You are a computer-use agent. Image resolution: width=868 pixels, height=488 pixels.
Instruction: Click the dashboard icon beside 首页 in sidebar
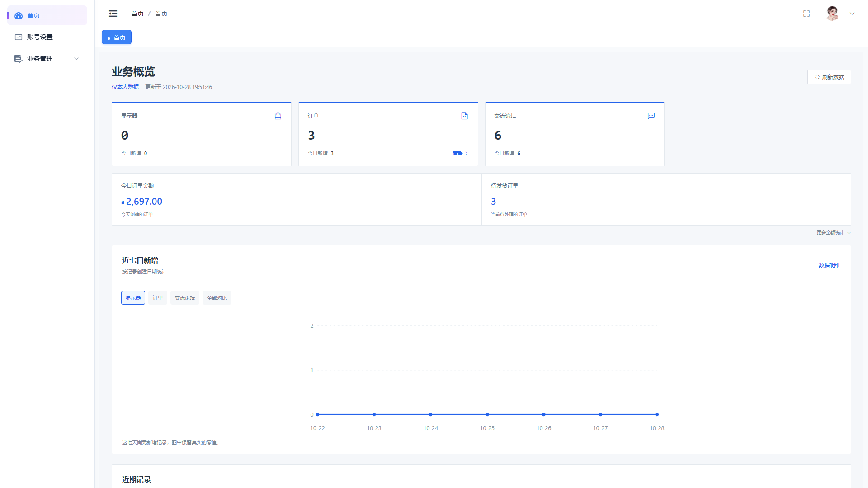pos(19,15)
